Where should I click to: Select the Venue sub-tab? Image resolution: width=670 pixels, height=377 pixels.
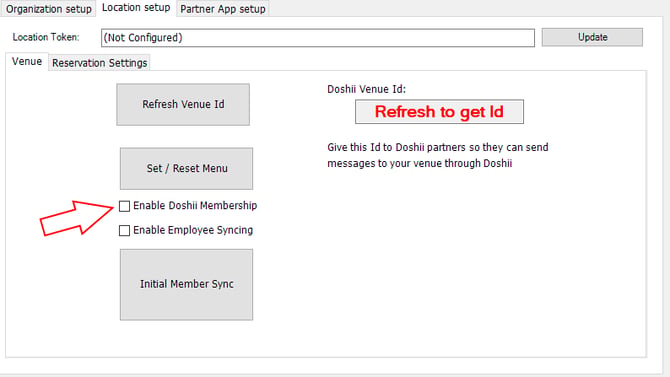[x=27, y=62]
